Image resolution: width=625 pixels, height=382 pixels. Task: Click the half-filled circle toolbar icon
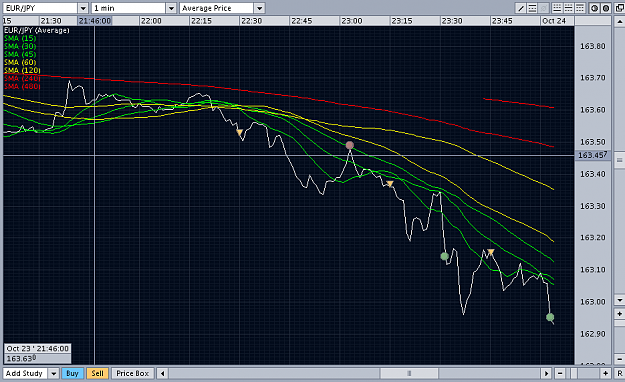(x=594, y=8)
